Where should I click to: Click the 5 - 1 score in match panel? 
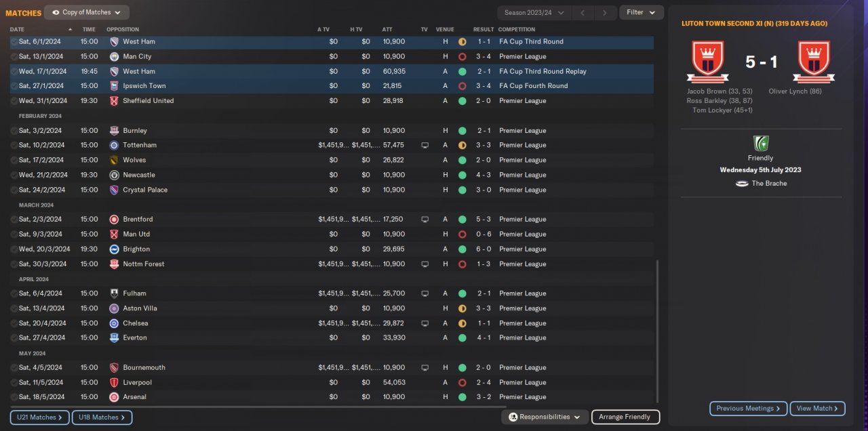click(x=761, y=62)
